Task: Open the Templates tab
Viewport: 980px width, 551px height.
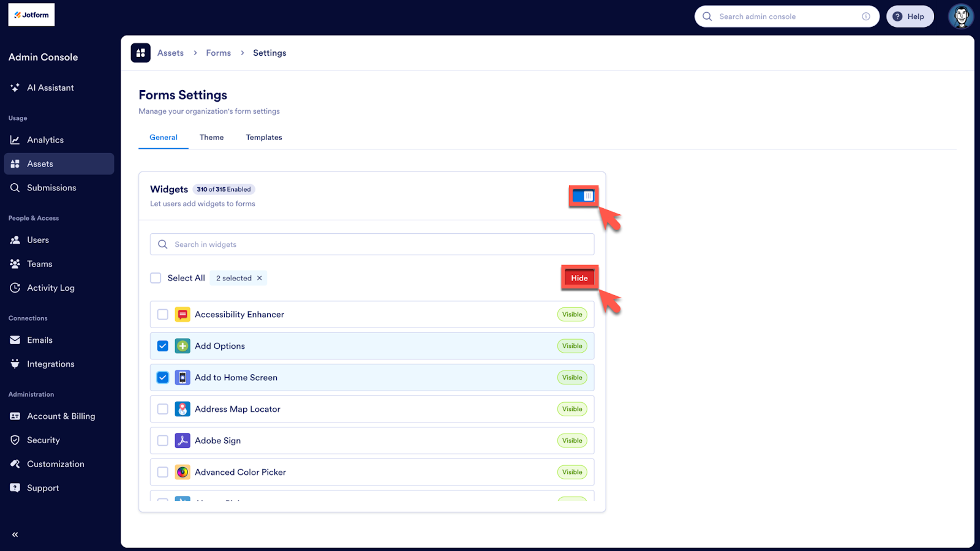Action: (x=263, y=137)
